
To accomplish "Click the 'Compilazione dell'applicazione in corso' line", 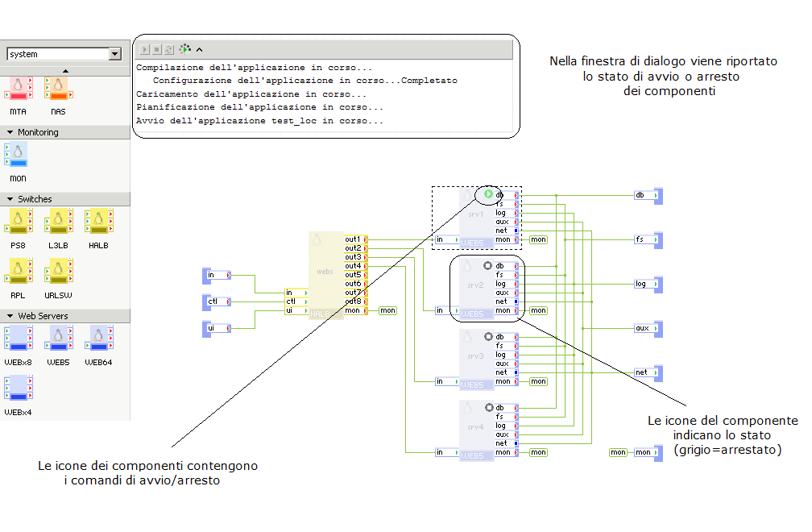I will (254, 68).
